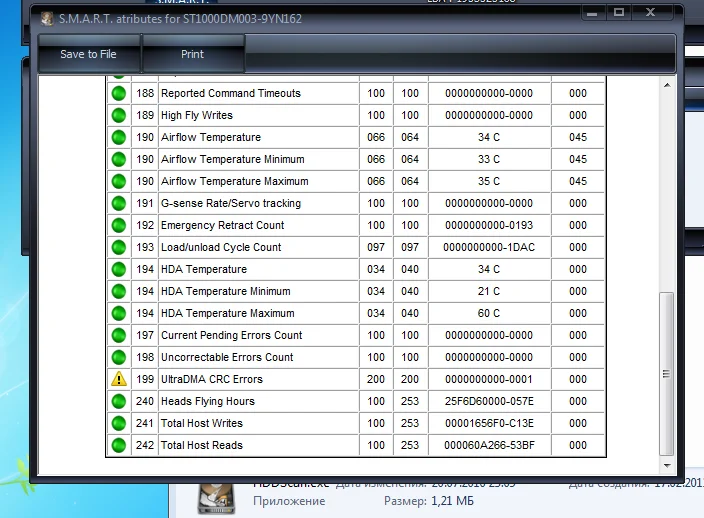The width and height of the screenshot is (704, 518).
Task: Click the vertical scrollbar thumb
Action: coord(666,373)
